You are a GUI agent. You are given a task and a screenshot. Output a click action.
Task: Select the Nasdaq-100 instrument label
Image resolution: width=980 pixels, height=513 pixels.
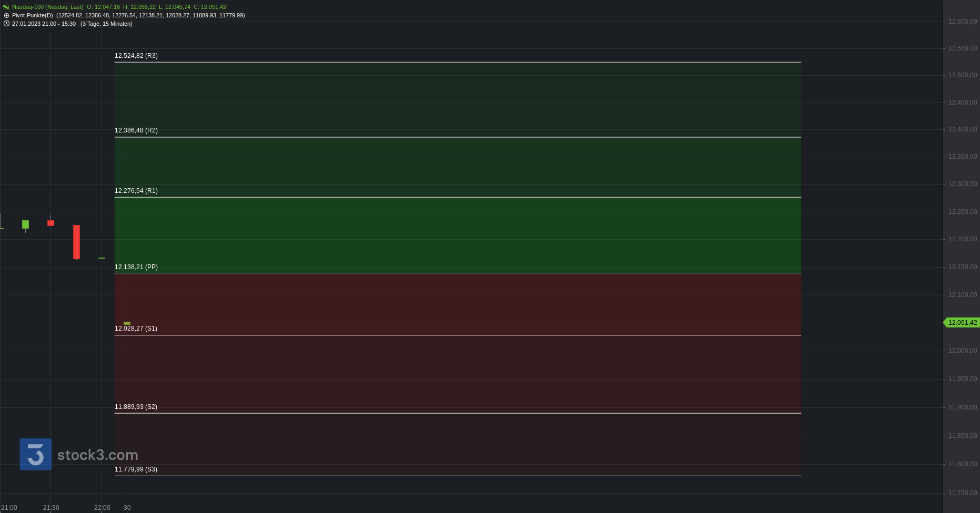(x=47, y=7)
